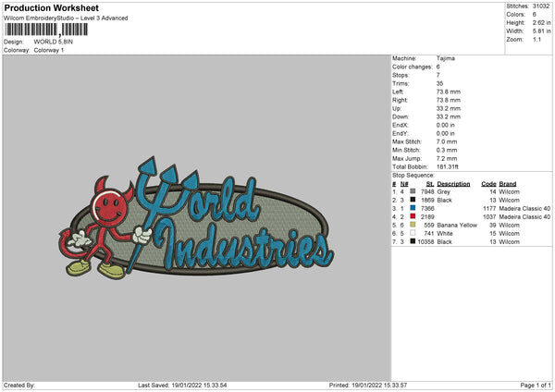Screen dimensions: 555x392
Task: Click the Banana Yellow color swatch
Action: point(413,225)
